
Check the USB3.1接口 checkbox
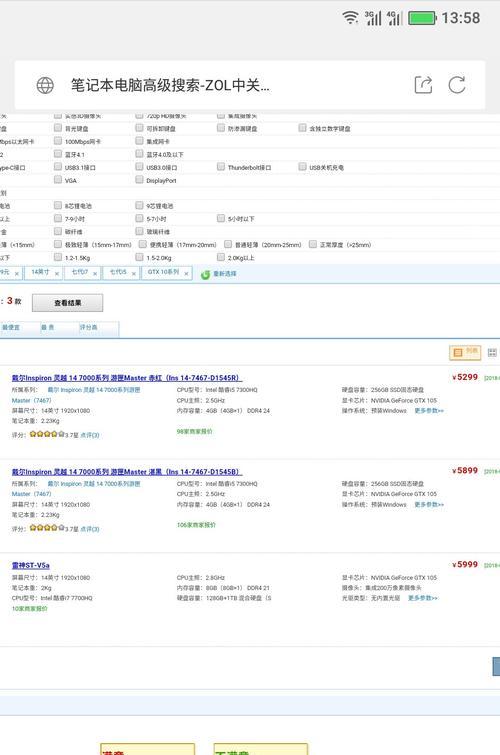coord(58,167)
